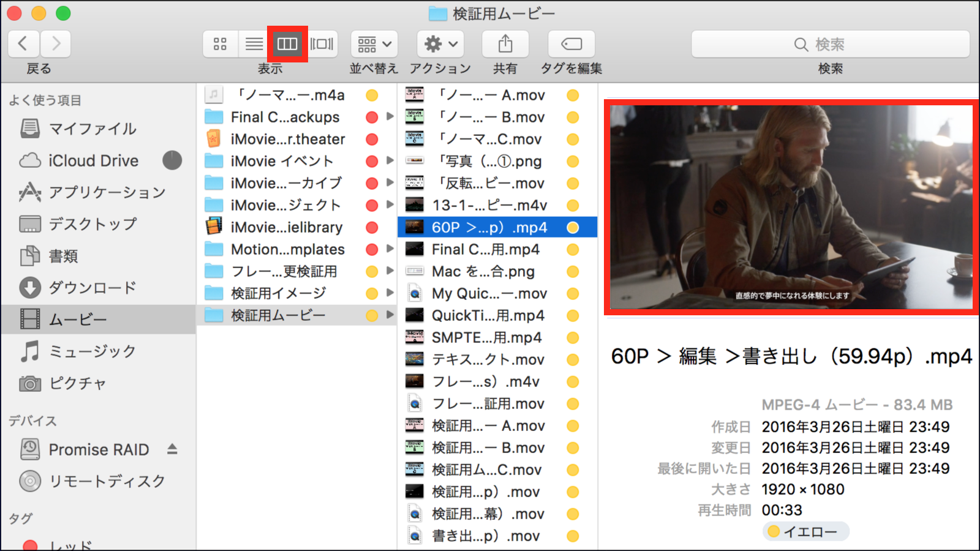Click the forward navigation arrow

coord(56,44)
